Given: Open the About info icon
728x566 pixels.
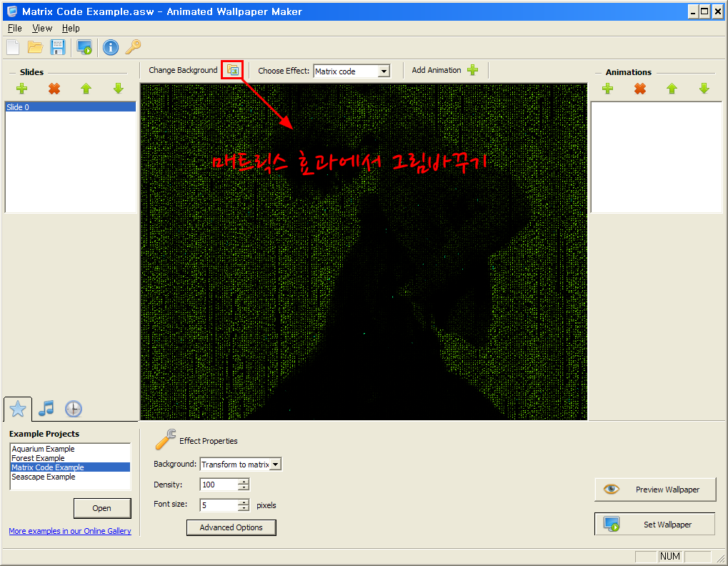Looking at the screenshot, I should pos(111,47).
